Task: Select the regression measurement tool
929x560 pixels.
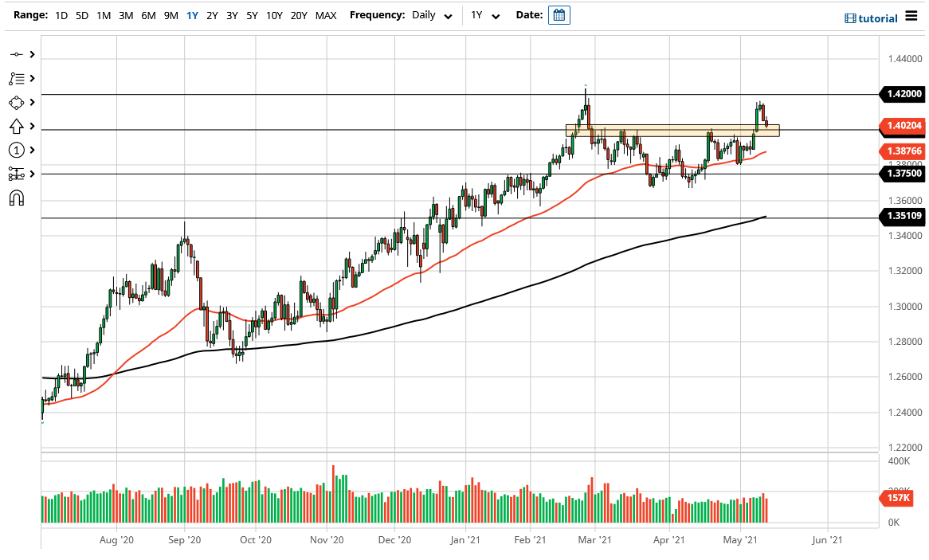Action: tap(16, 174)
